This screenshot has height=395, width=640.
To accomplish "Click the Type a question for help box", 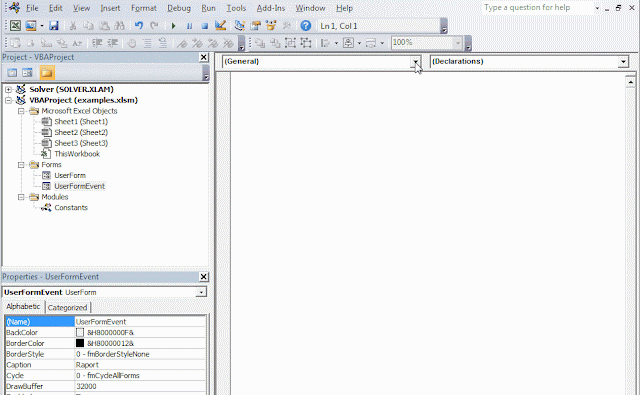I will [538, 8].
